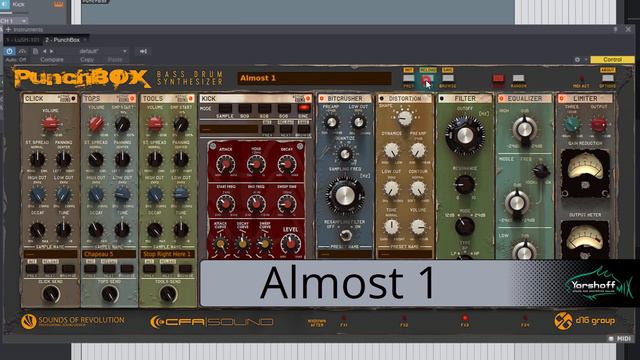Toggle TOOLS module active LED

click(190, 98)
